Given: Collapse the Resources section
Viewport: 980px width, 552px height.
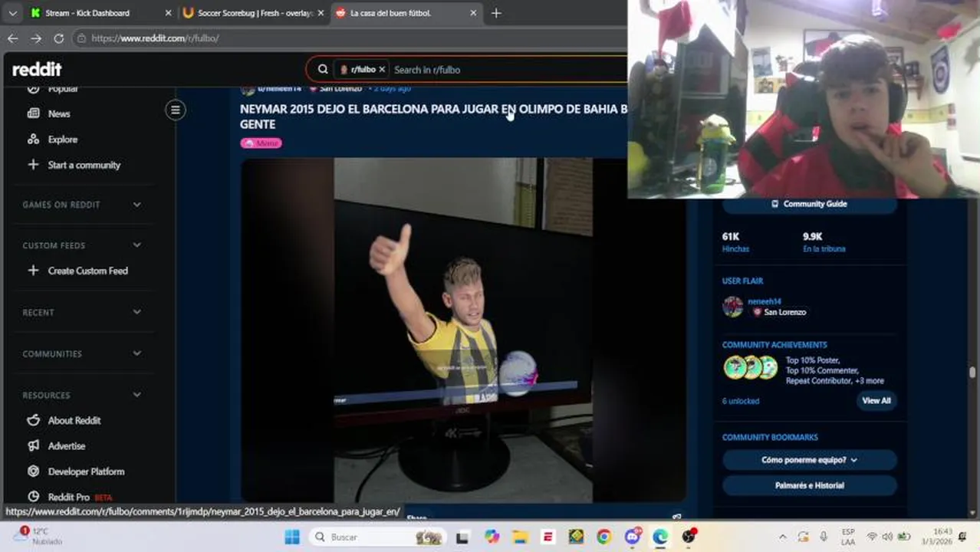Looking at the screenshot, I should tap(136, 395).
